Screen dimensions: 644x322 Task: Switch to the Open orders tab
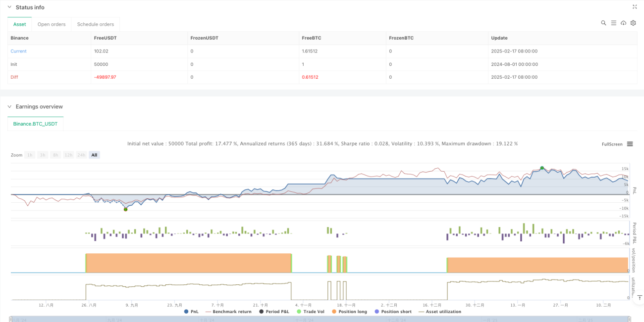coord(52,24)
